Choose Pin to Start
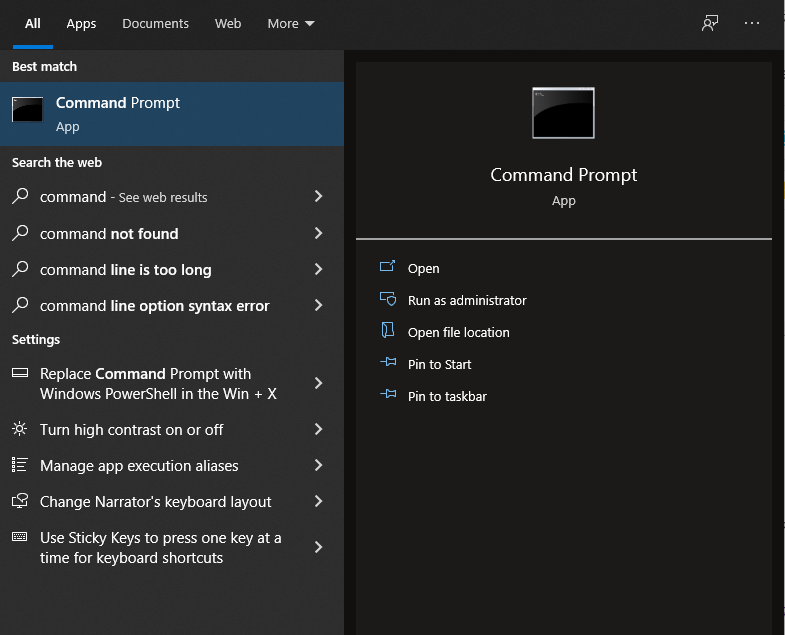 pyautogui.click(x=440, y=365)
